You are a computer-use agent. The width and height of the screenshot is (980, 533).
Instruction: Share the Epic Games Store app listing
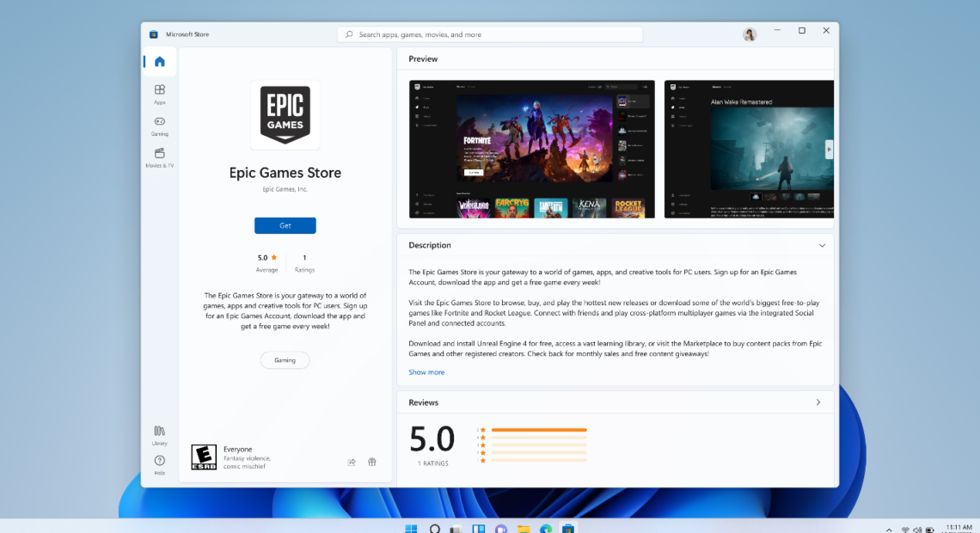(x=352, y=462)
